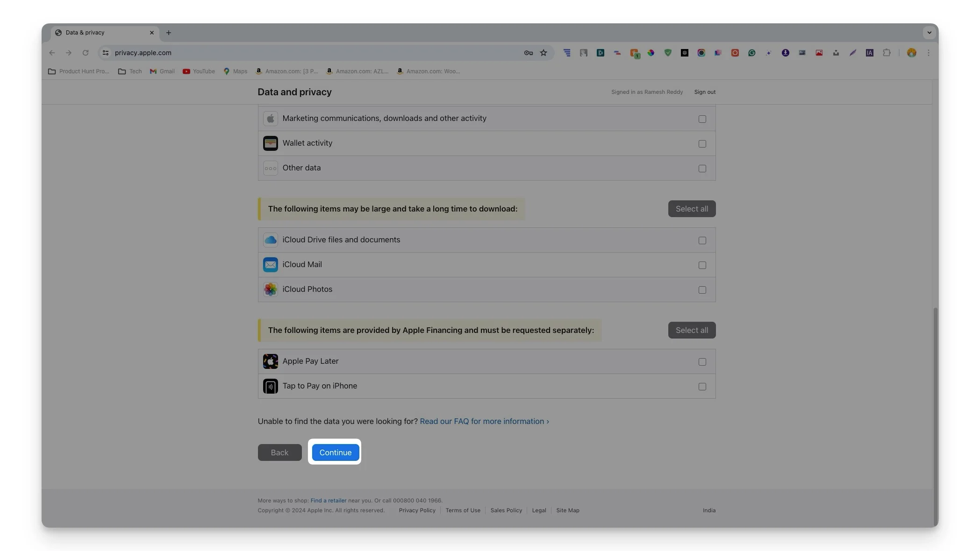The image size is (980, 551).
Task: Switch to the Data & privacy tab
Action: click(98, 33)
